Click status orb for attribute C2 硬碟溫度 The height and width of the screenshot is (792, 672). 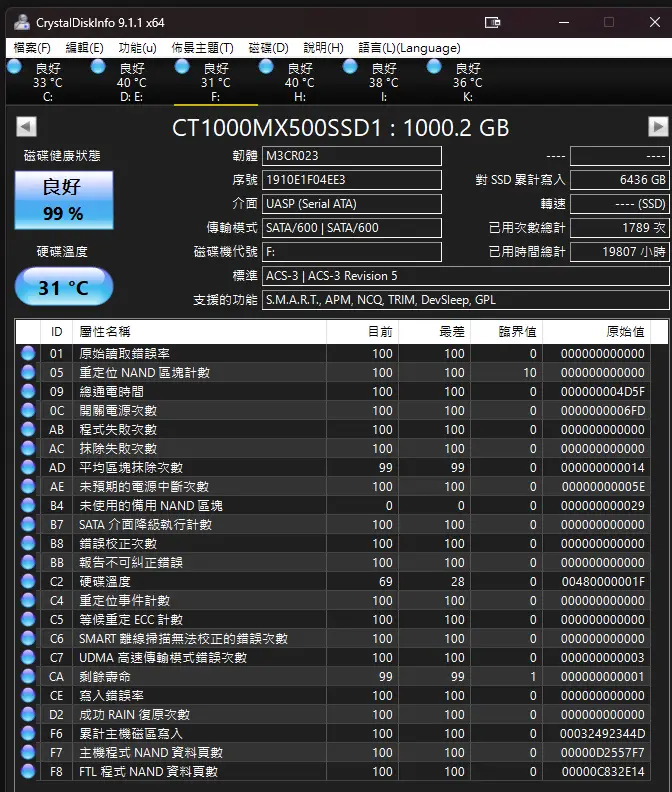(28, 581)
